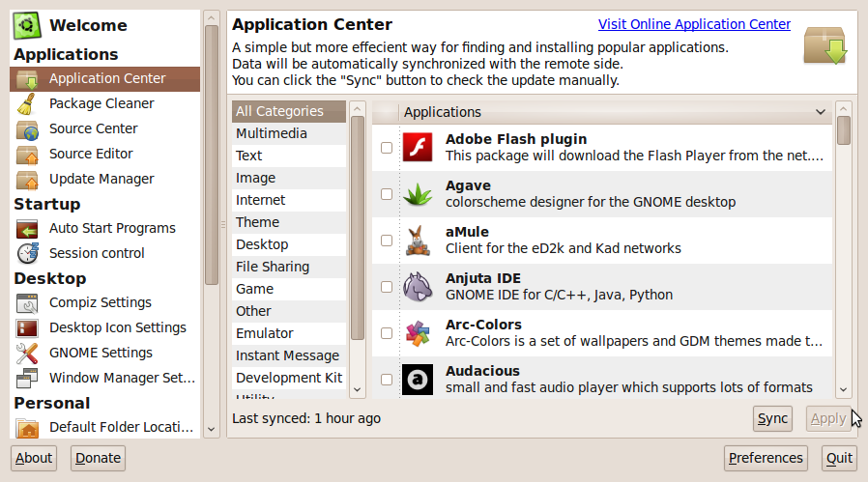Enable the Anjuta IDE checkbox
The image size is (868, 482).
[x=387, y=287]
